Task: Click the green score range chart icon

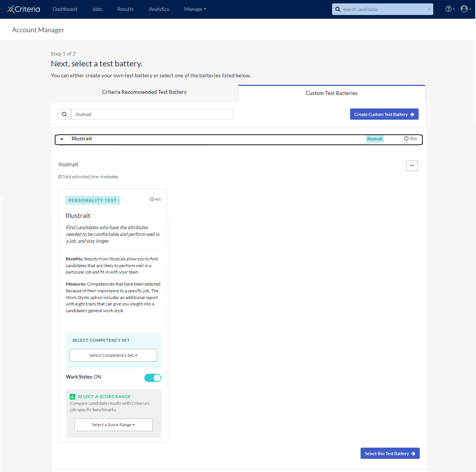Action: 72,397
